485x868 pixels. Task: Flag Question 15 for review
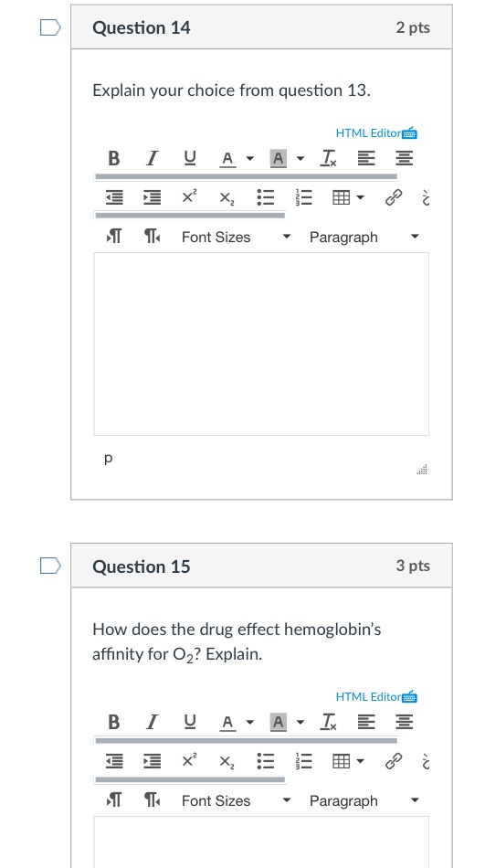click(x=50, y=566)
